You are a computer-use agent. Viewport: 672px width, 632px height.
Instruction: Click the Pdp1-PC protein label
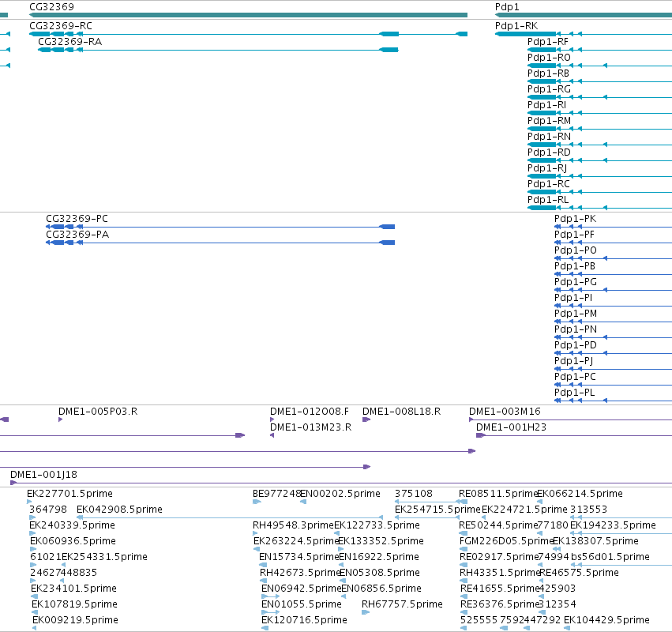(x=575, y=377)
